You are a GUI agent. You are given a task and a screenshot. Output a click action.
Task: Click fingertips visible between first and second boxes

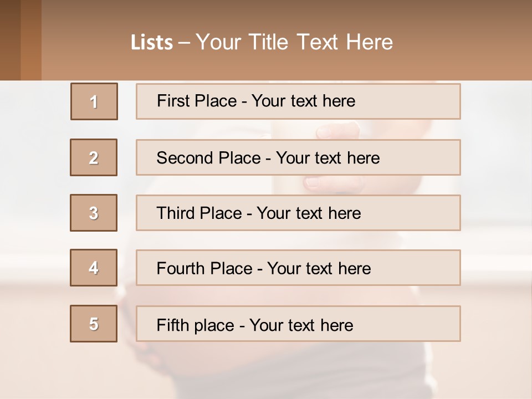[x=336, y=130]
